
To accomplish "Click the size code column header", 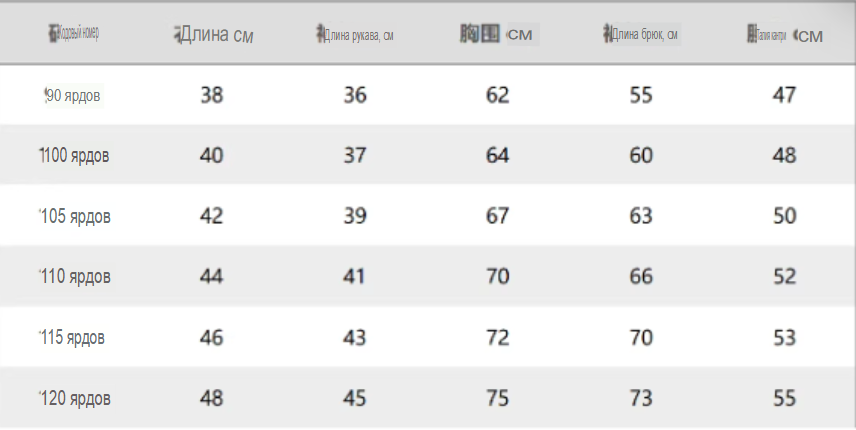I will point(74,34).
